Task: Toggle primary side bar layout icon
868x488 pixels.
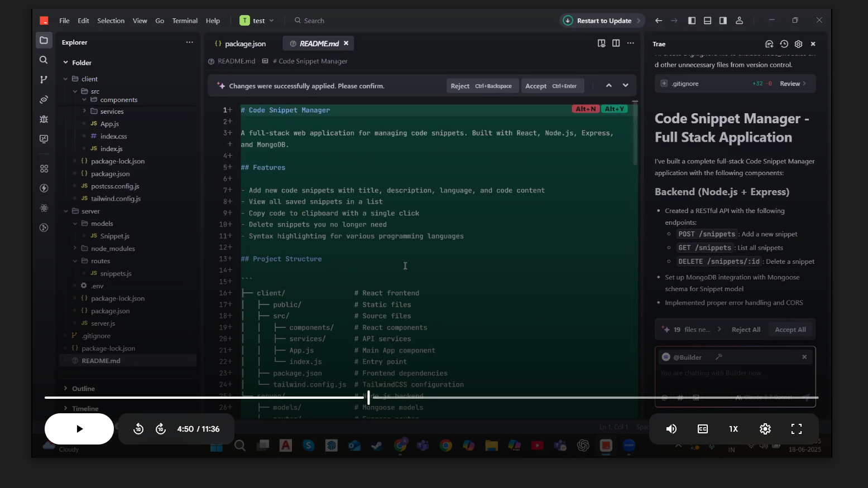Action: (x=692, y=21)
